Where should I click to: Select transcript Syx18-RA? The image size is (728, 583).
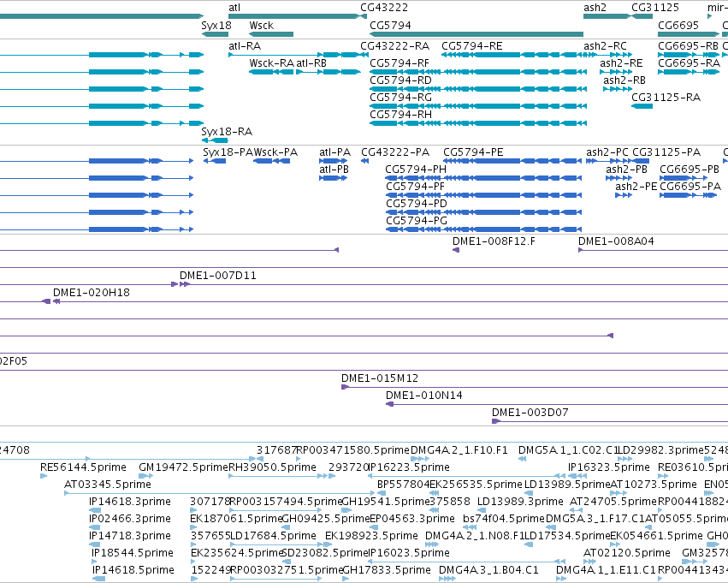pyautogui.click(x=227, y=132)
